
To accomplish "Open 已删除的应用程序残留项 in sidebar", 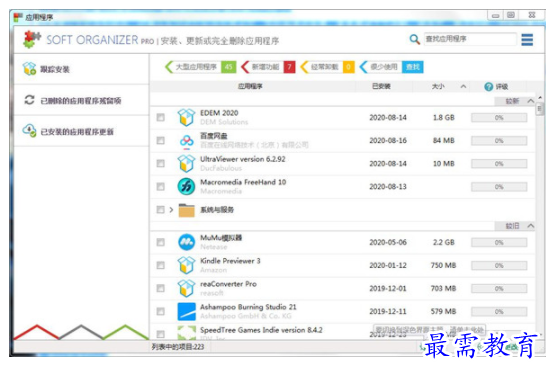I will tap(81, 100).
